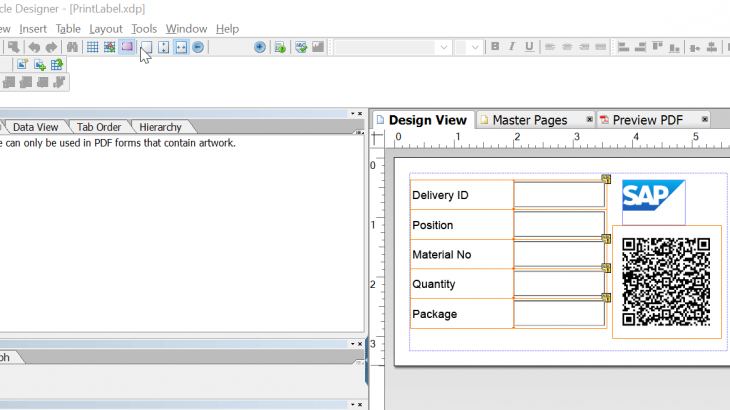
Task: Switch to the Design View tab
Action: pyautogui.click(x=423, y=120)
